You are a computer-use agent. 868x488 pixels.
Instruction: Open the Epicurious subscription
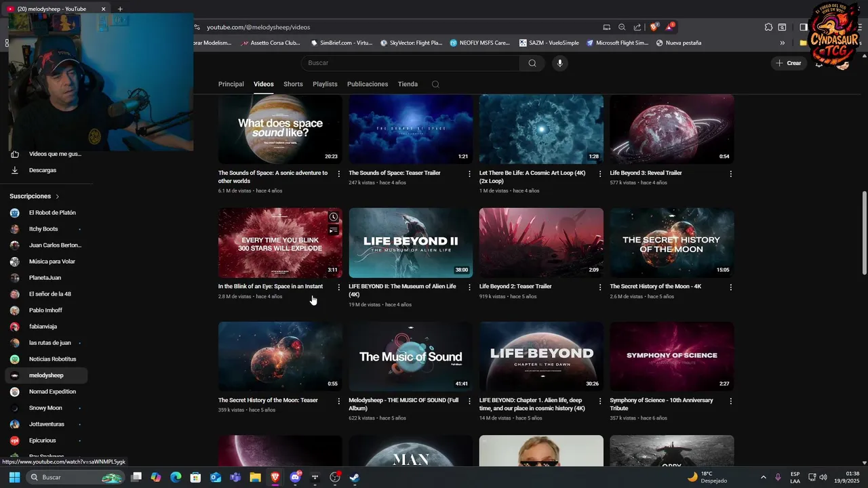tap(46, 441)
